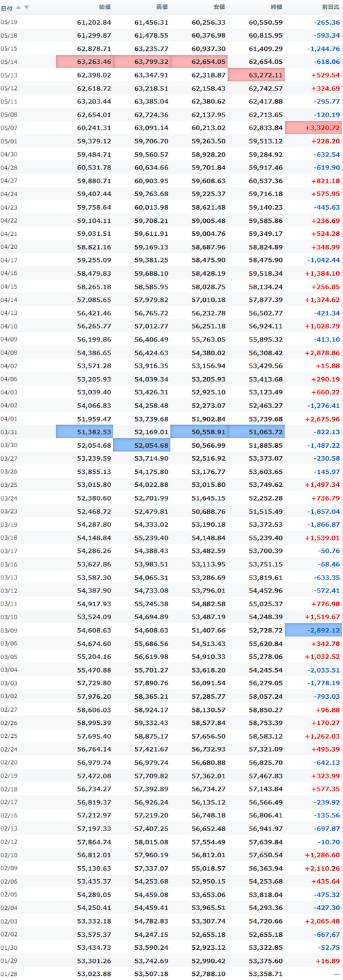Select the opening price 57,085.65
343x980 pixels.
point(94,299)
